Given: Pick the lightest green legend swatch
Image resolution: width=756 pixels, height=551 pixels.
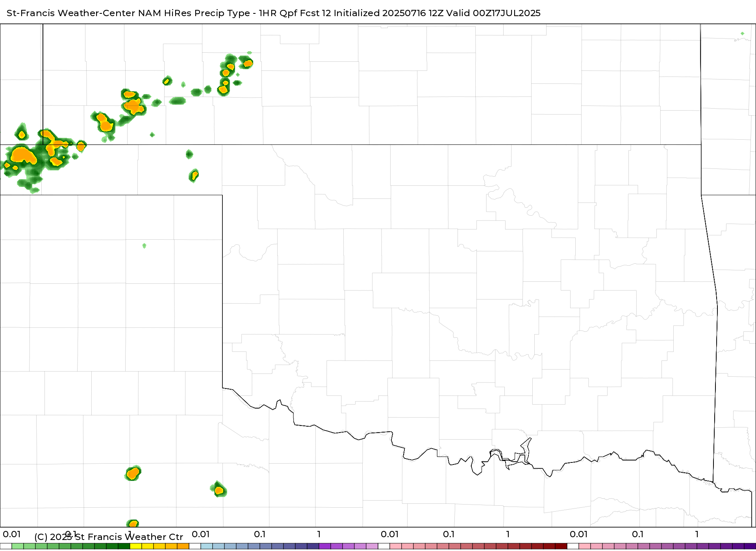Looking at the screenshot, I should point(18,546).
